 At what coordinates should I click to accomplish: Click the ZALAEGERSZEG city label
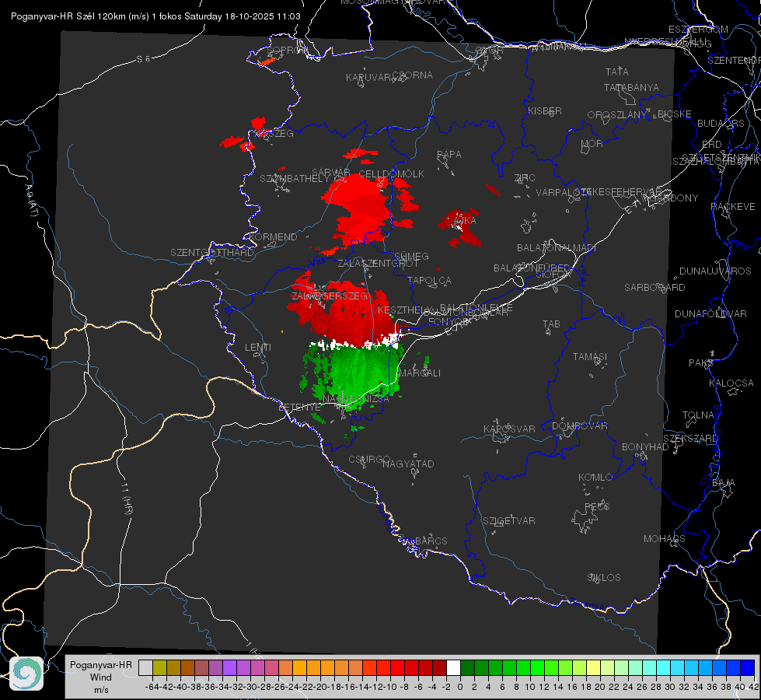(330, 296)
